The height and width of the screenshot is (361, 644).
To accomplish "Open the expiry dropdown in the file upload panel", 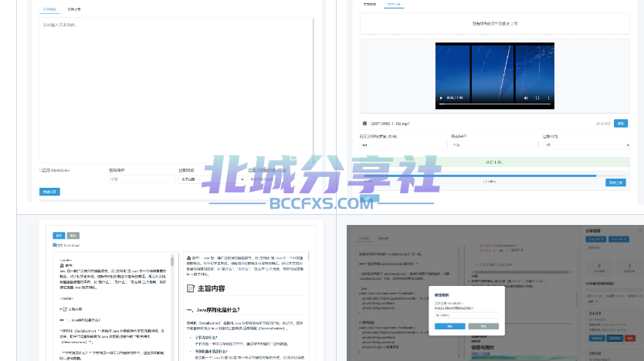I will point(586,145).
